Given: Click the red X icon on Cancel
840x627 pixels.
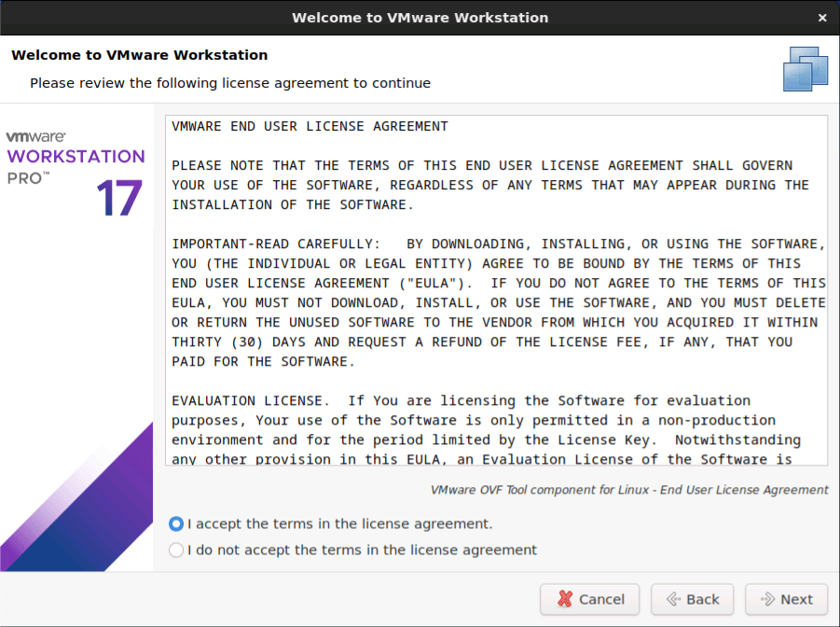Looking at the screenshot, I should (563, 599).
